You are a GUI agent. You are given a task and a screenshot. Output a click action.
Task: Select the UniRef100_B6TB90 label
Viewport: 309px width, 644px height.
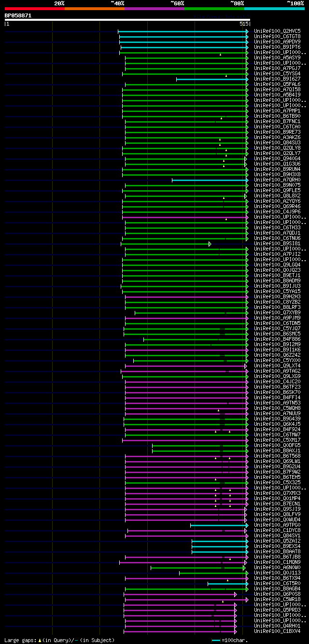coord(277,116)
